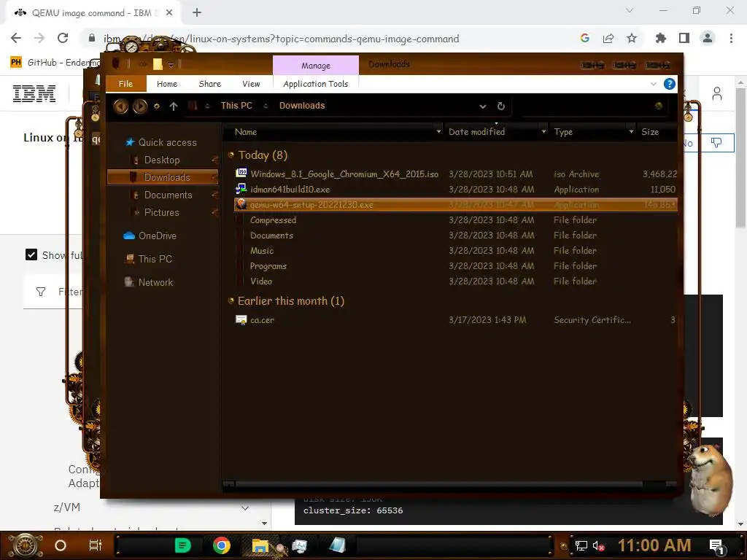Click Chrome back arrow
Image resolution: width=747 pixels, height=560 pixels.
(16, 38)
